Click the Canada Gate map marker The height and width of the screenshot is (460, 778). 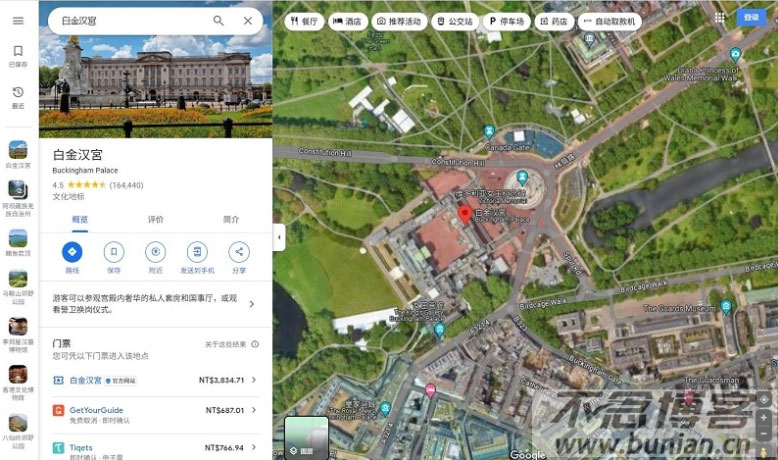tap(489, 132)
